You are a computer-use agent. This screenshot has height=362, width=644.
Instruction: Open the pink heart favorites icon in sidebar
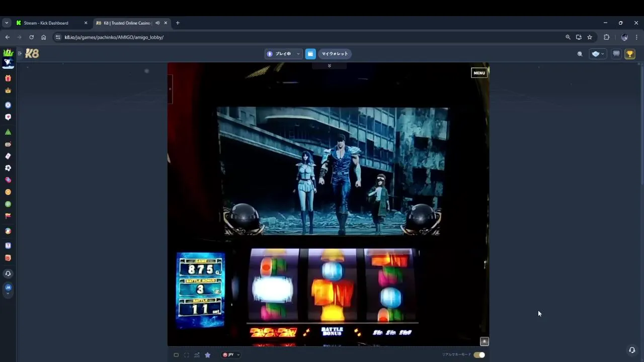click(8, 117)
